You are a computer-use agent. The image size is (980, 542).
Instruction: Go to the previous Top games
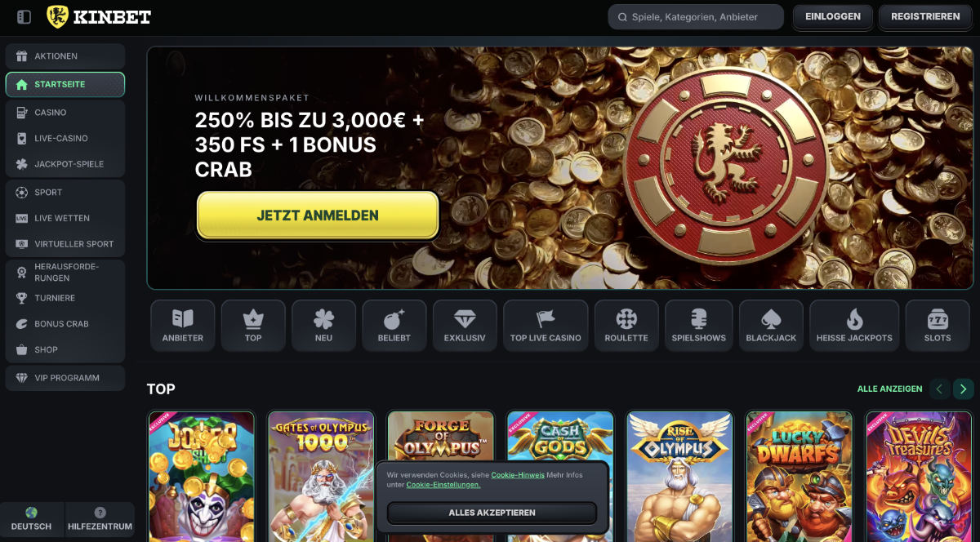click(940, 389)
